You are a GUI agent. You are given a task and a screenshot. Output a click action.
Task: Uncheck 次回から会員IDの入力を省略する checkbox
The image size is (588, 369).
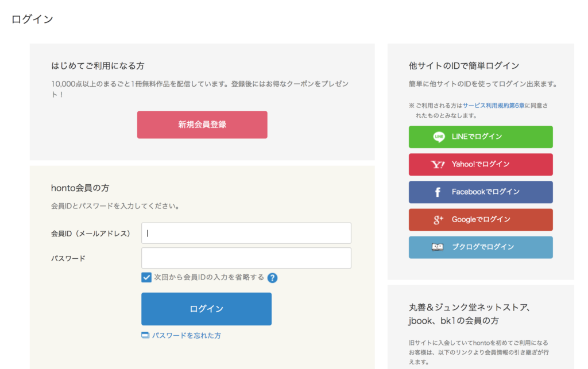click(x=146, y=277)
